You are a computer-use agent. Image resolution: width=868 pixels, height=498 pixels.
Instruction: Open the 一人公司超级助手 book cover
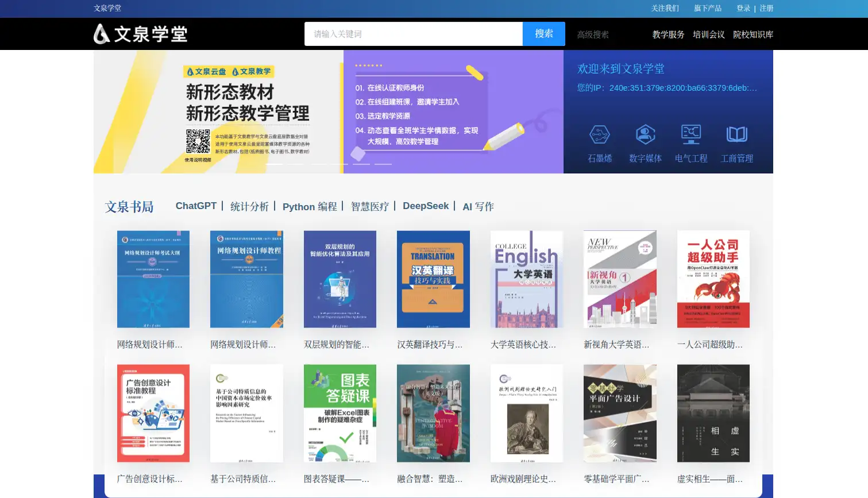pyautogui.click(x=713, y=279)
